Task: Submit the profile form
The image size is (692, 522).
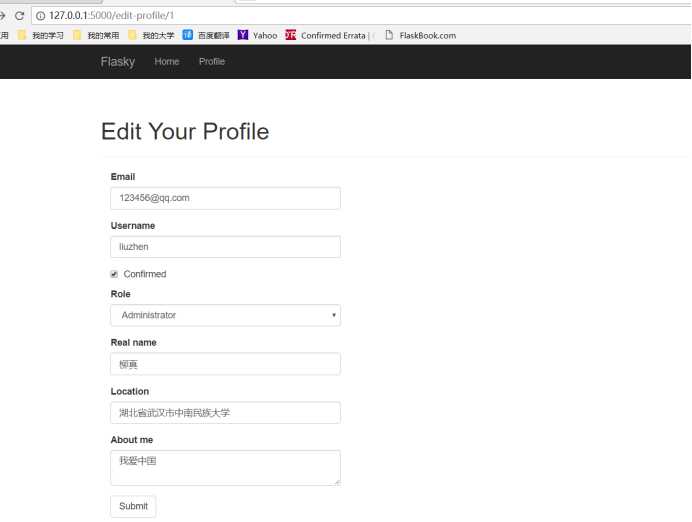Action: point(133,506)
